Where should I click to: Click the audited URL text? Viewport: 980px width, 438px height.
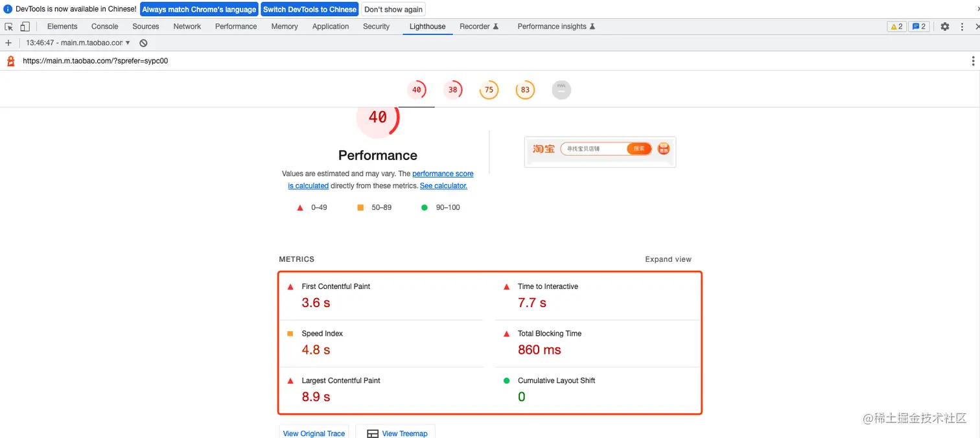click(x=95, y=61)
